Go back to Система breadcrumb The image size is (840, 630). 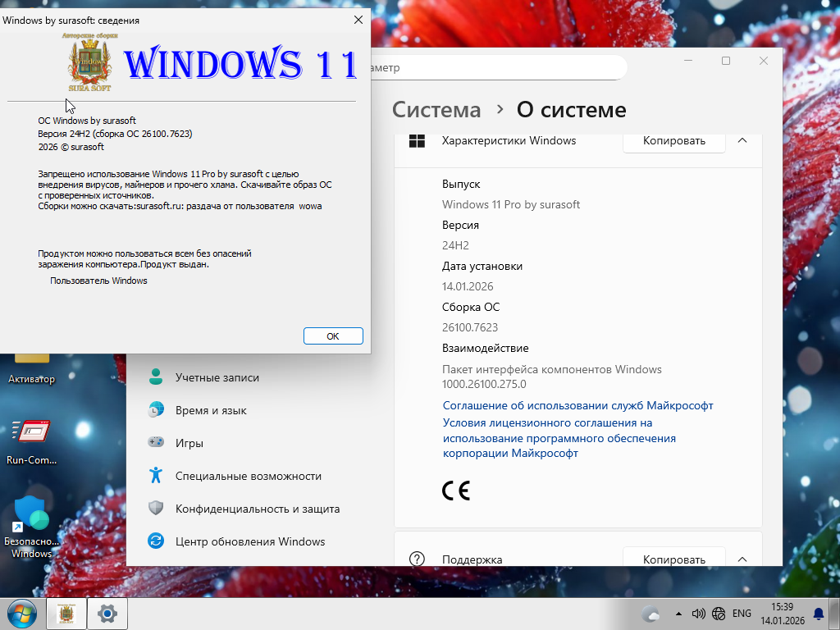click(x=436, y=109)
